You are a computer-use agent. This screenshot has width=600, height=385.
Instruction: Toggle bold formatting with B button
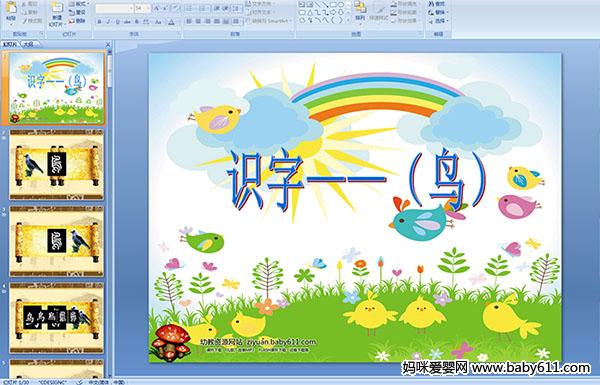coord(99,22)
